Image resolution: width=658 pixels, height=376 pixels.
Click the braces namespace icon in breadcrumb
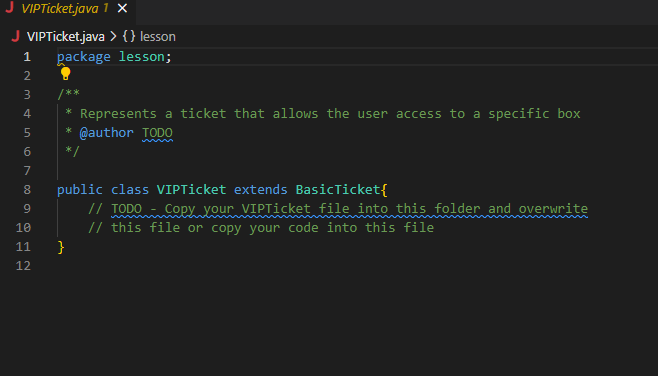(x=129, y=36)
